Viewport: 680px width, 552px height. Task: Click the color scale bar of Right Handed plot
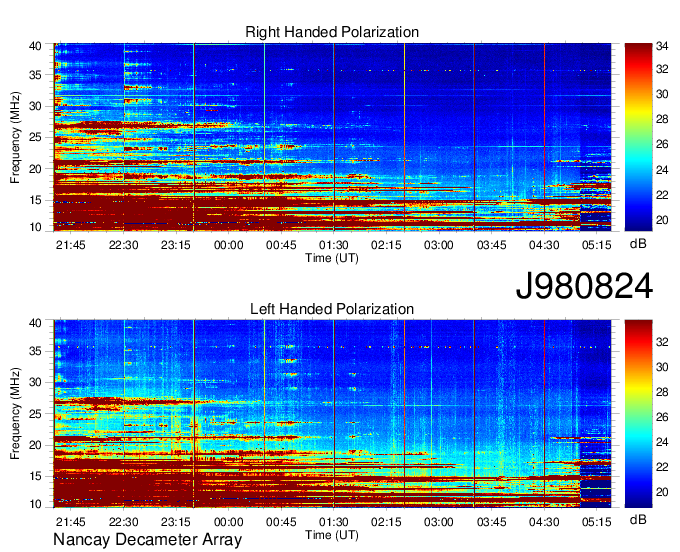point(638,137)
